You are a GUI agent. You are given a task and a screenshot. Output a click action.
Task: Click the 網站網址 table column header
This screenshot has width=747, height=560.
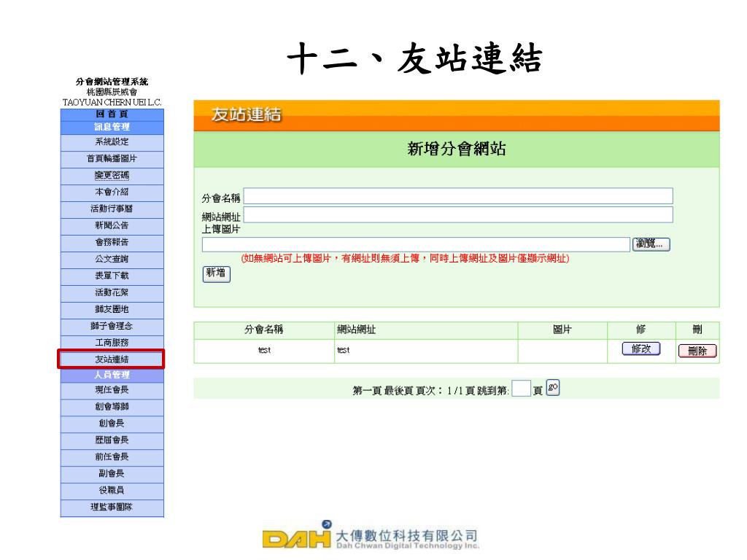pos(356,330)
